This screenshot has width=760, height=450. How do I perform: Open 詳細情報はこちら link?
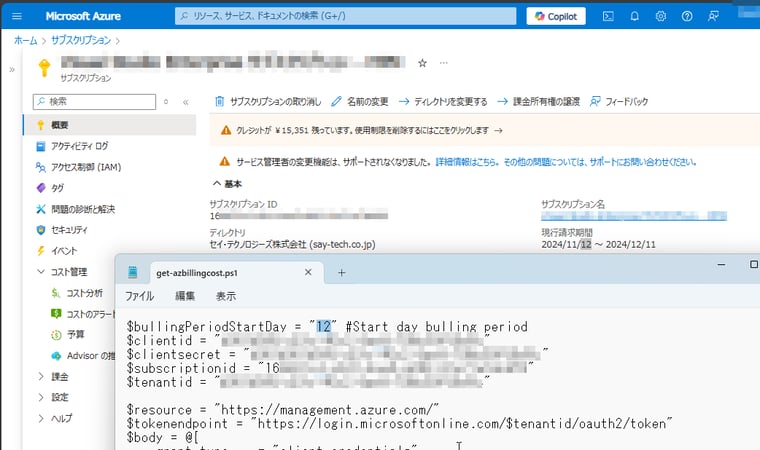pyautogui.click(x=467, y=162)
